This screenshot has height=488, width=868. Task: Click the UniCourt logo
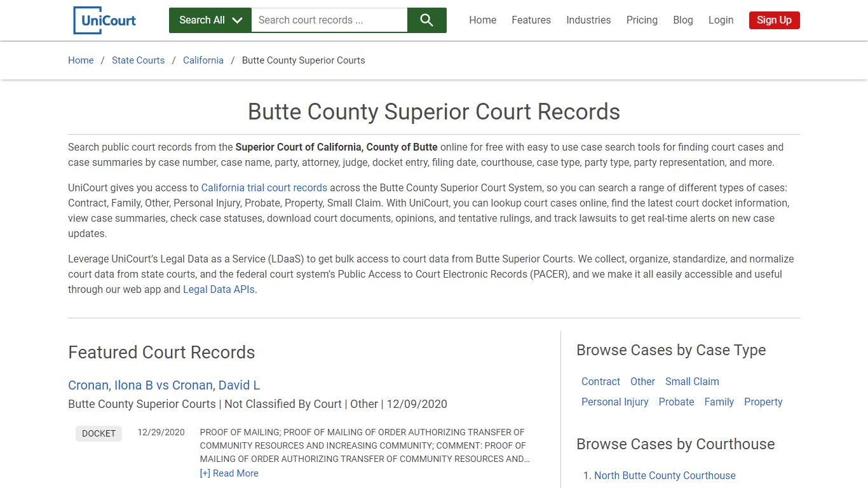(105, 20)
